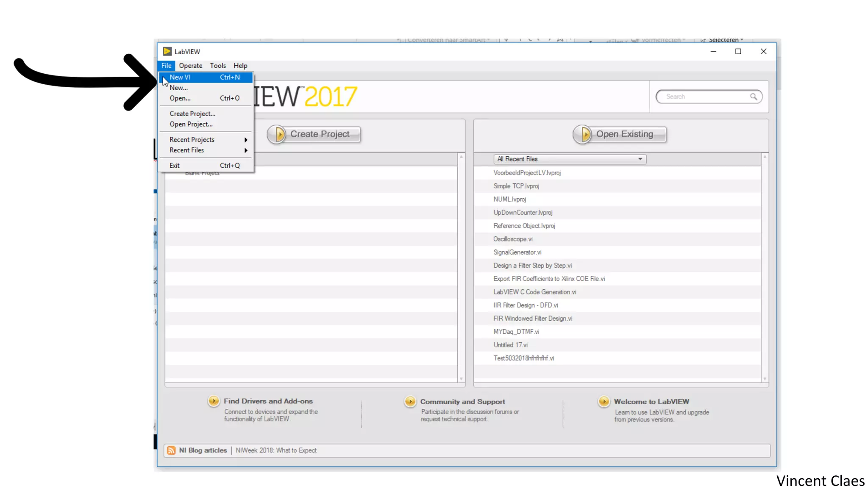Expand the All Recent Files dropdown
This screenshot has height=488, width=868.
click(x=640, y=159)
